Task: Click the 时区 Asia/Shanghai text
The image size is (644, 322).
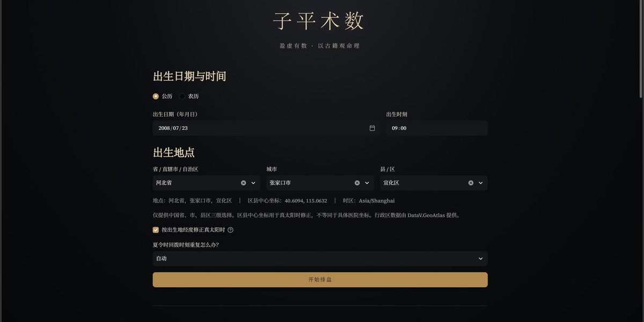Action: [x=369, y=201]
